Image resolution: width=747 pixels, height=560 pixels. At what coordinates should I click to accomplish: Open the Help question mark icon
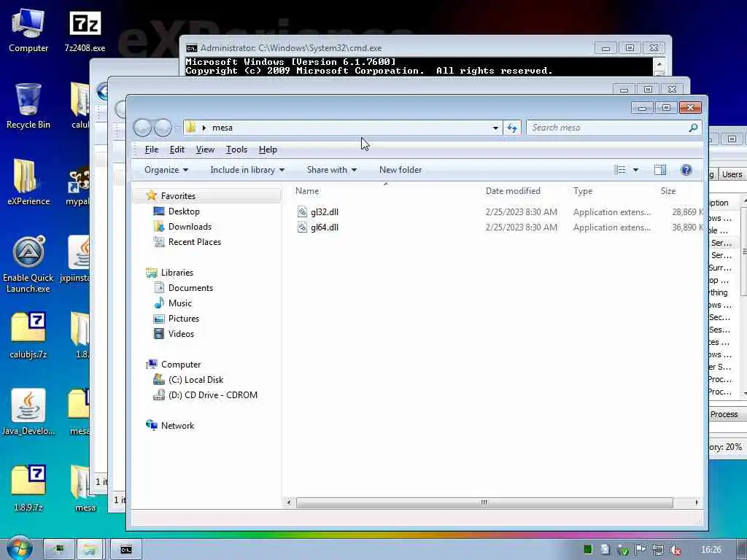coord(686,170)
